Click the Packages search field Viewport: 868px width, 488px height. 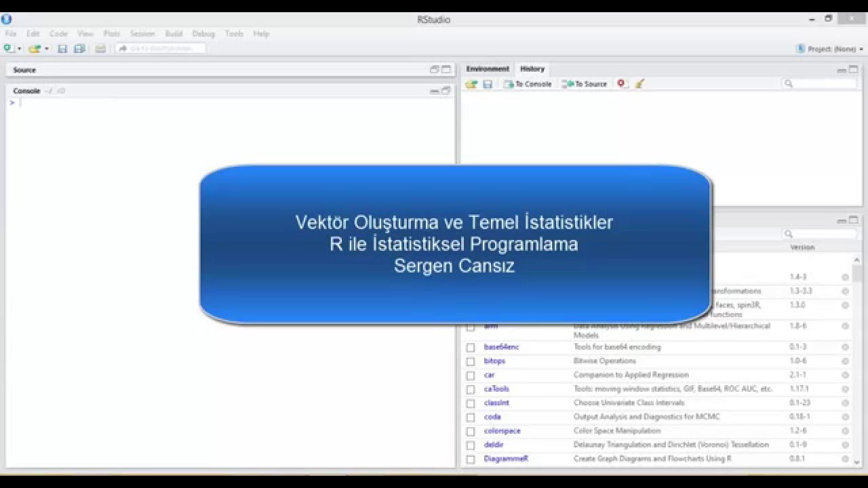pos(820,234)
